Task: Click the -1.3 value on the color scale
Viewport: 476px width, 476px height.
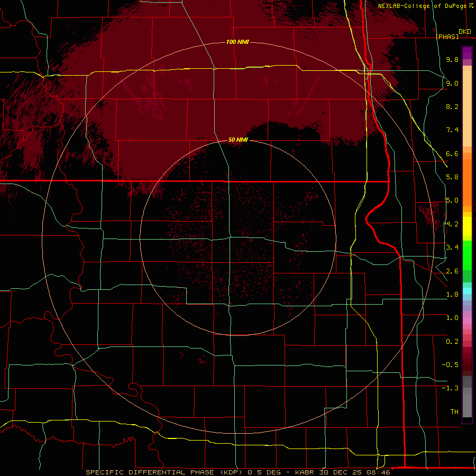Action: (x=450, y=388)
